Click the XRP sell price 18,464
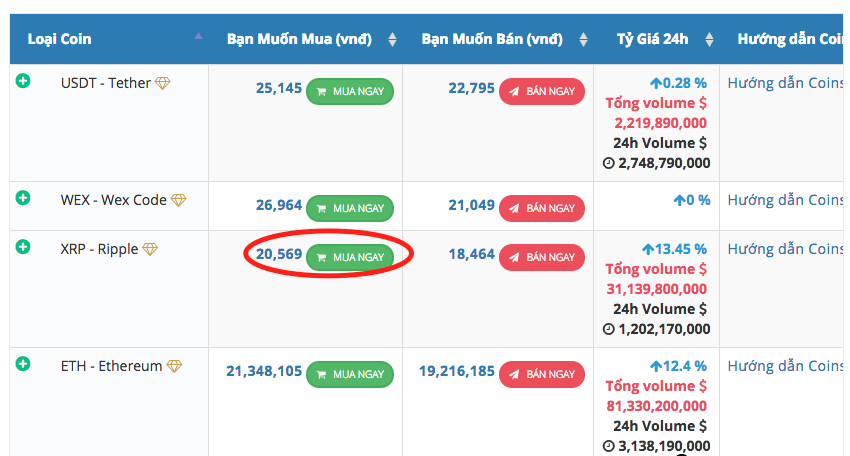Screen dimensions: 850x456 click(x=472, y=254)
